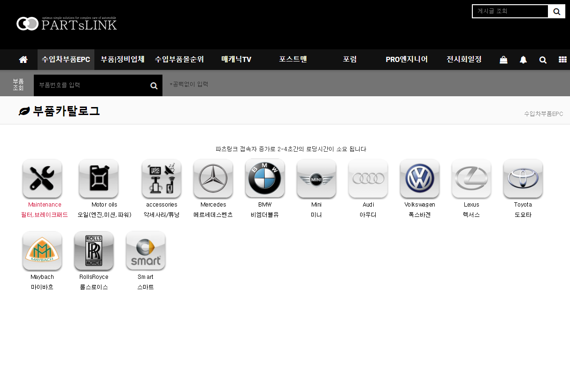Click the 필터,브레이크패드 link
This screenshot has height=392, width=570.
[45, 215]
